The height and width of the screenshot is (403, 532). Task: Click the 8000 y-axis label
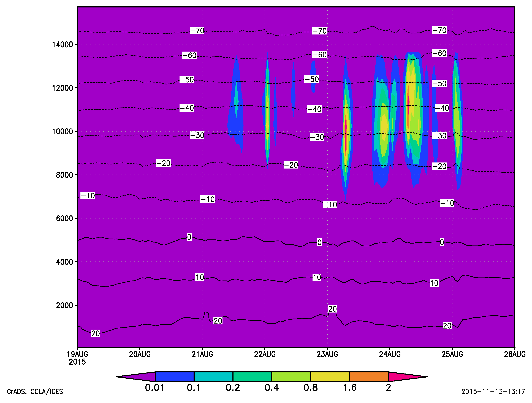coord(64,175)
